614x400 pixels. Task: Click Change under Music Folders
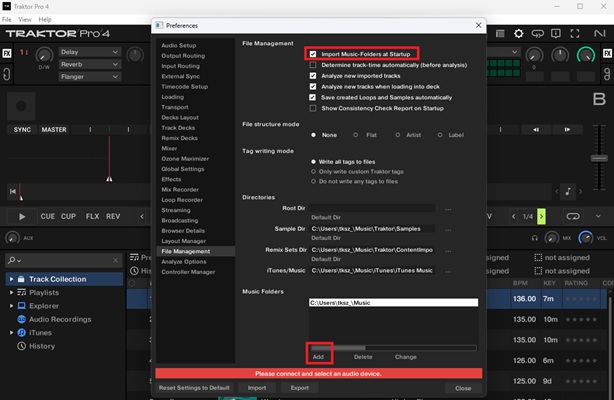406,357
